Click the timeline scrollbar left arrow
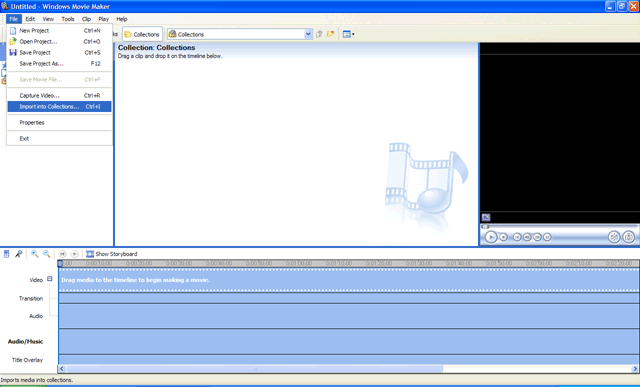640x387 pixels. 62,369
